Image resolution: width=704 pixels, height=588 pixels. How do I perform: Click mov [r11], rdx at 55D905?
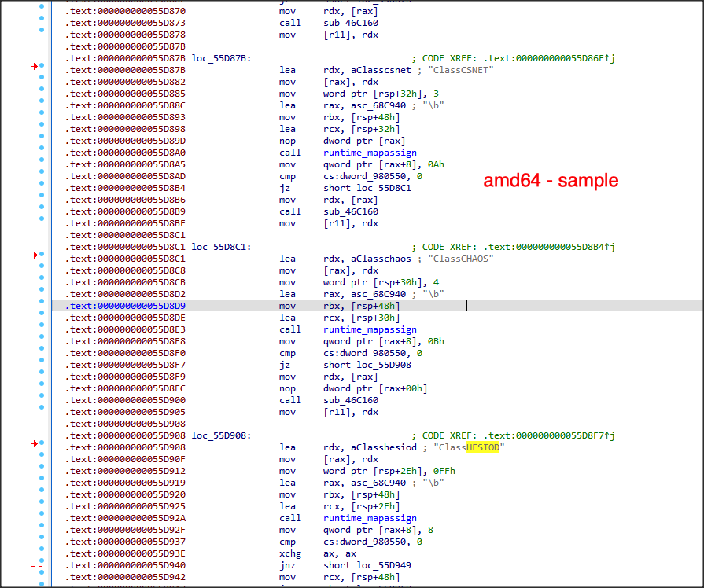329,412
